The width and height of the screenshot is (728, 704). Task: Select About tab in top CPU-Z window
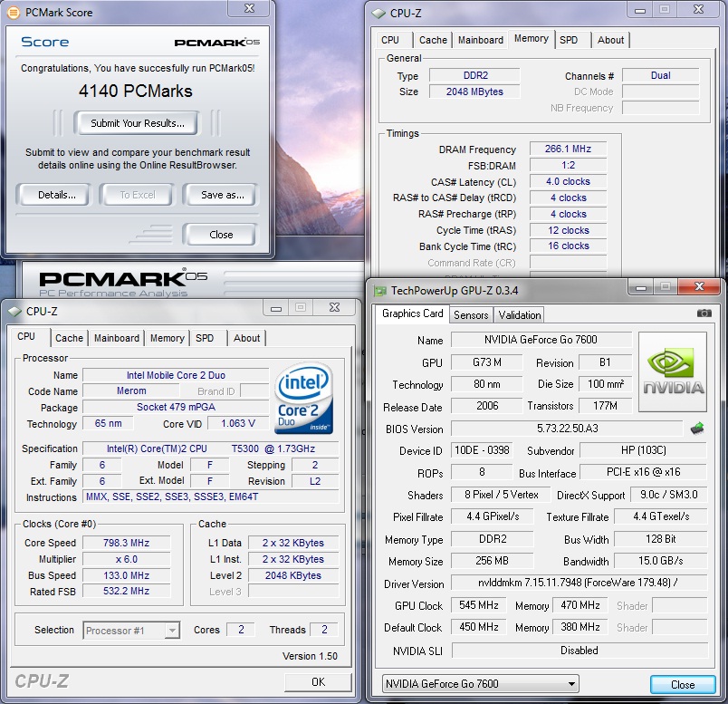tap(610, 40)
